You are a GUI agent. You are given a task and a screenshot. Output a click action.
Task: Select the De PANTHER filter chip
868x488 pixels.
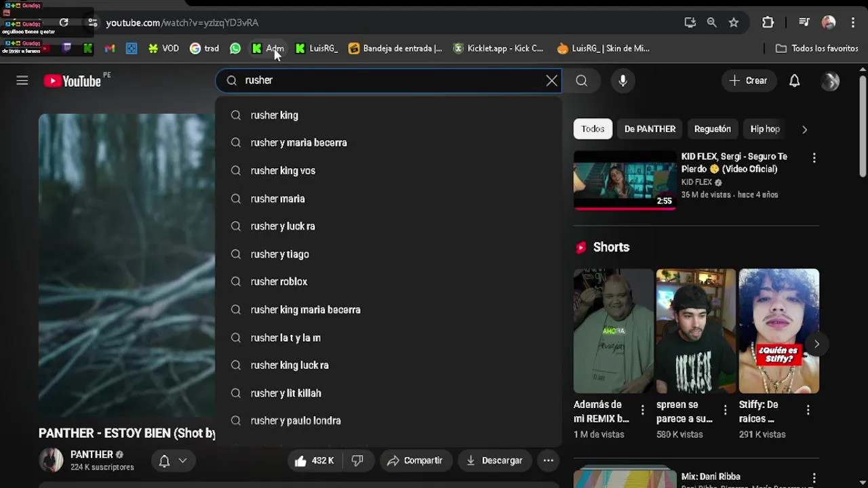[650, 129]
